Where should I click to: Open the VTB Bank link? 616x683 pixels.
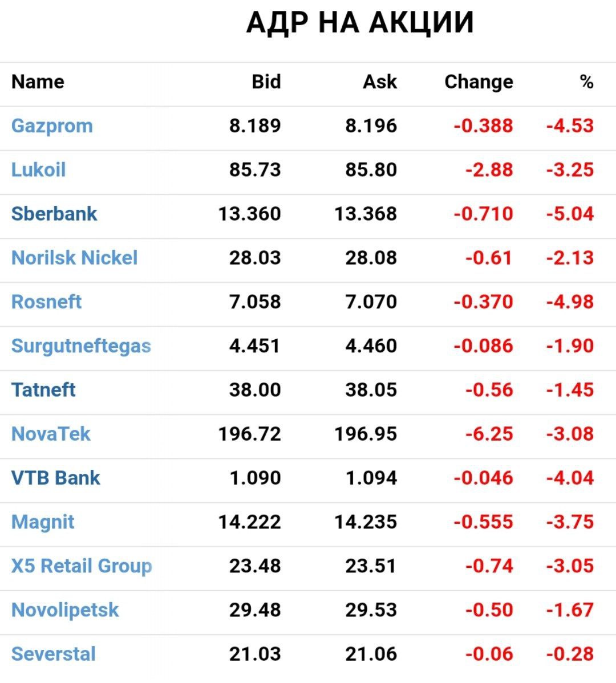coord(55,478)
